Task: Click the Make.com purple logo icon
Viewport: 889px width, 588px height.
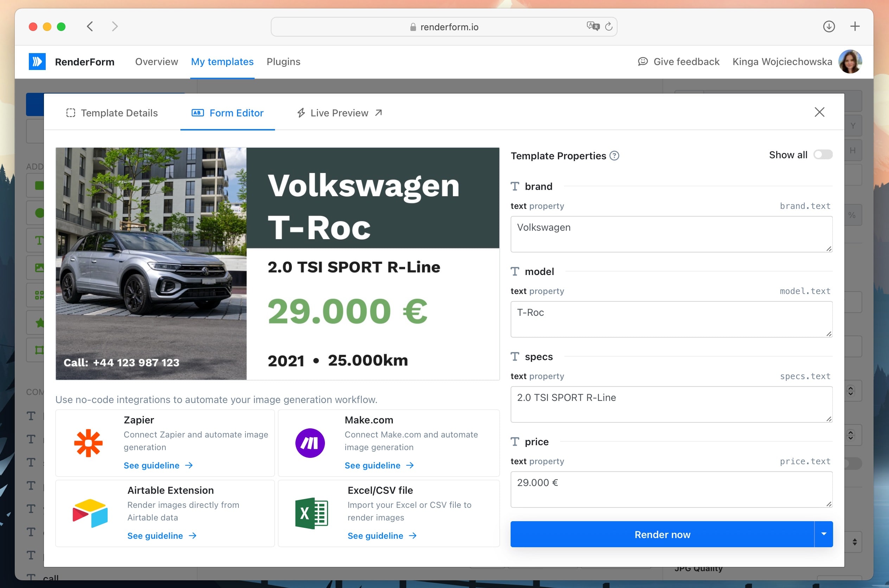Action: coord(310,443)
